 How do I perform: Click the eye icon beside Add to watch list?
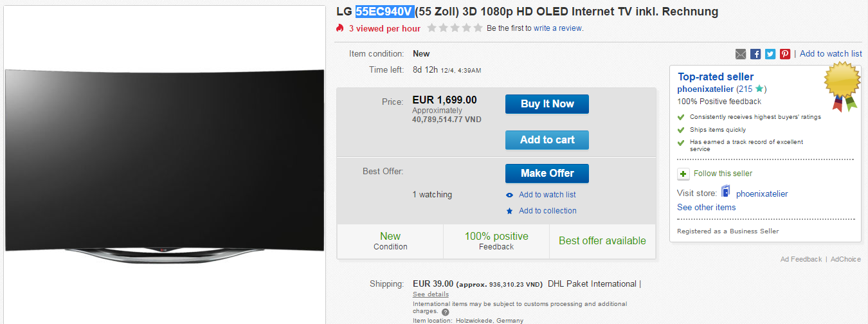click(510, 195)
